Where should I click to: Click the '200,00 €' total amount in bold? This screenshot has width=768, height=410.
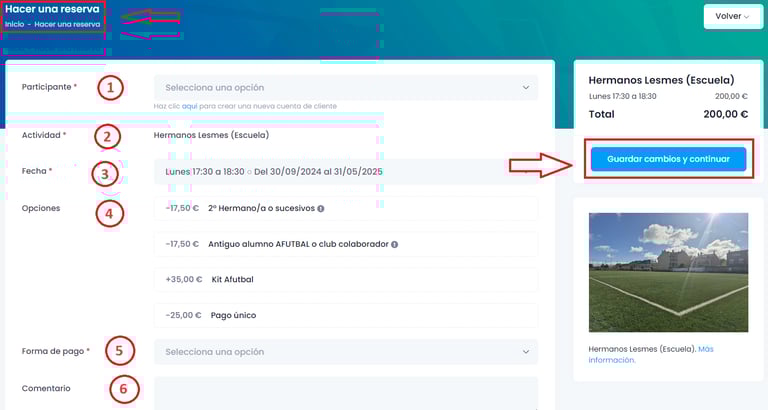[x=725, y=114]
